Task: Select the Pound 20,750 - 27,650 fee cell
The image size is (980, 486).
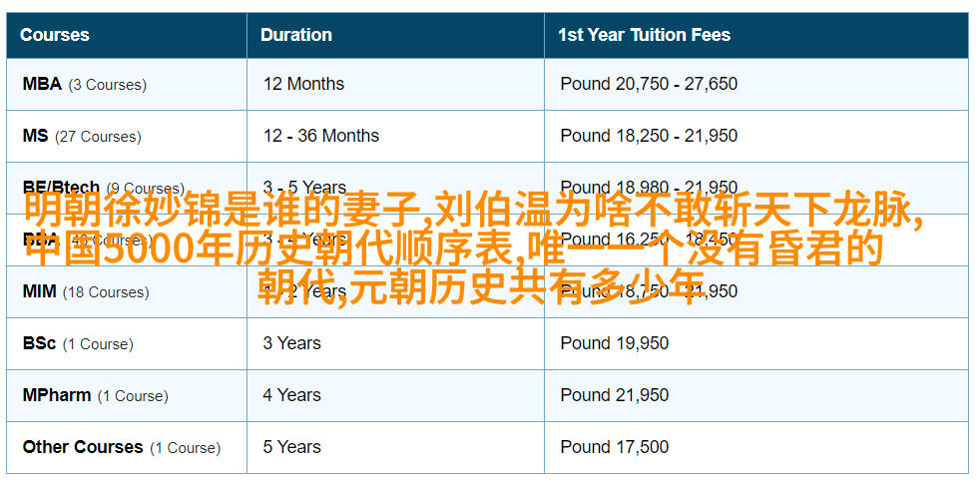Action: click(x=649, y=84)
